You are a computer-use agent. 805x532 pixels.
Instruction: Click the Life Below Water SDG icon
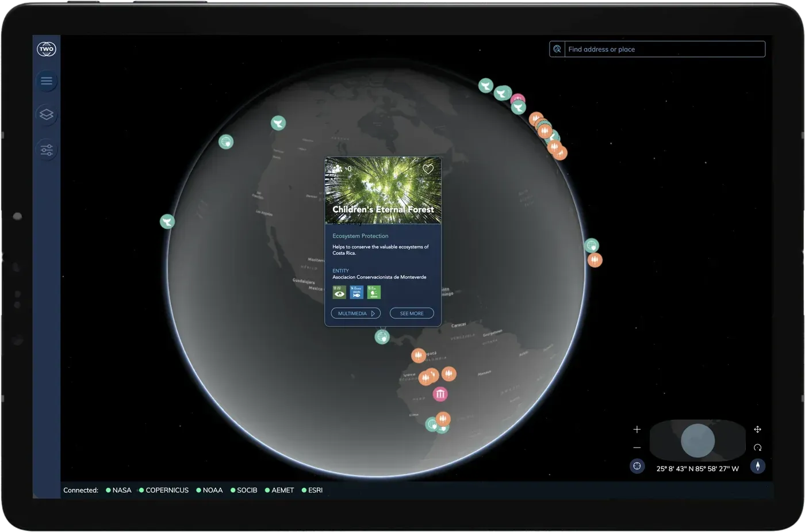[x=356, y=292]
